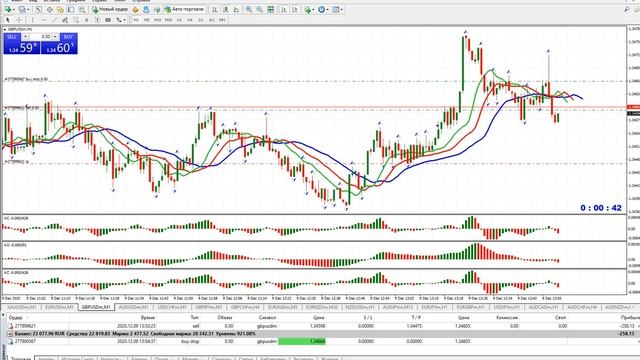
Task: Select the text label tool
Action: pos(97,20)
